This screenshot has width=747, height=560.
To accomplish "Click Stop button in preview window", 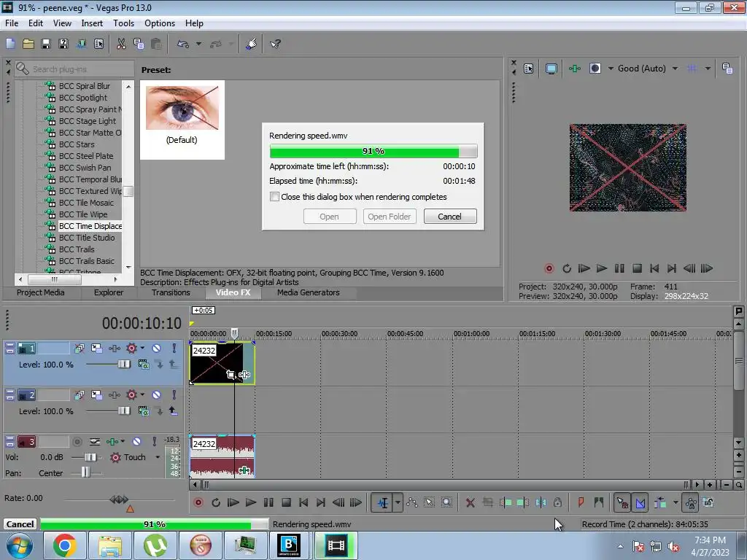I will click(637, 268).
